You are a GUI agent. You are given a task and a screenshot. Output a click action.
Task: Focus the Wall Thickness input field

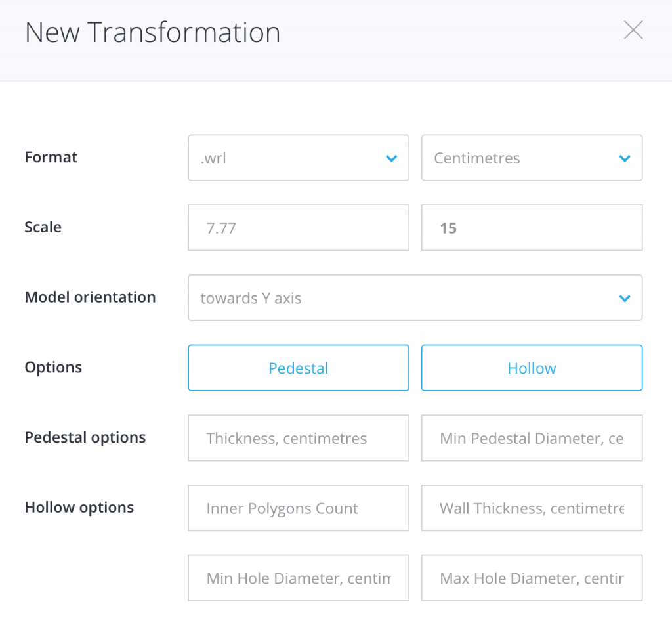(531, 508)
